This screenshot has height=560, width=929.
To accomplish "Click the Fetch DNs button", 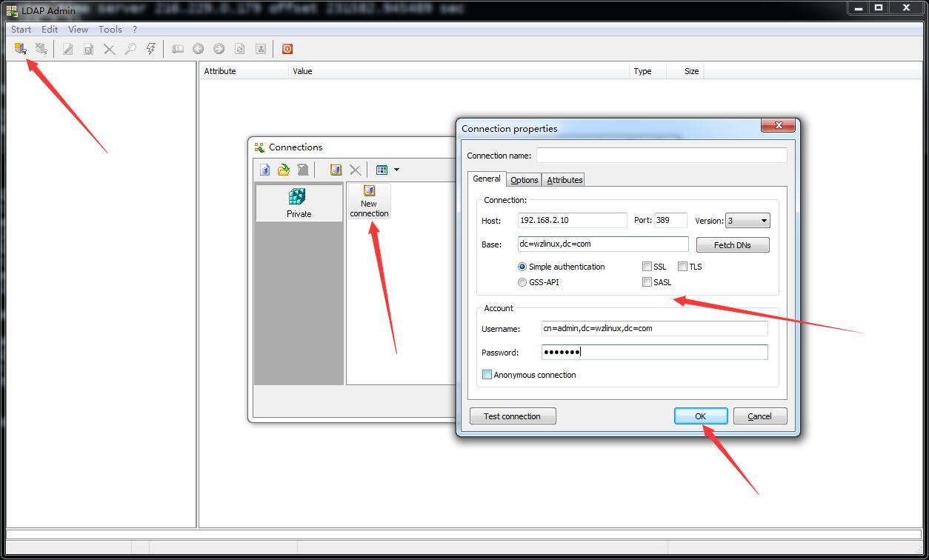I will 733,245.
